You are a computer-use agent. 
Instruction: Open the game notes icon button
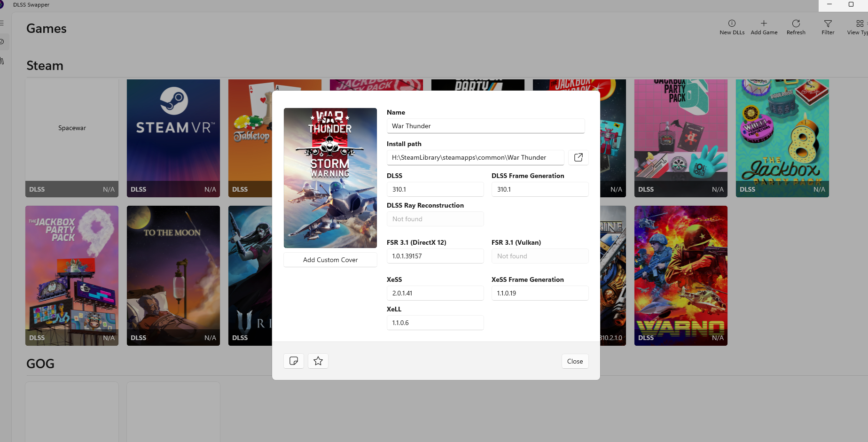point(294,361)
